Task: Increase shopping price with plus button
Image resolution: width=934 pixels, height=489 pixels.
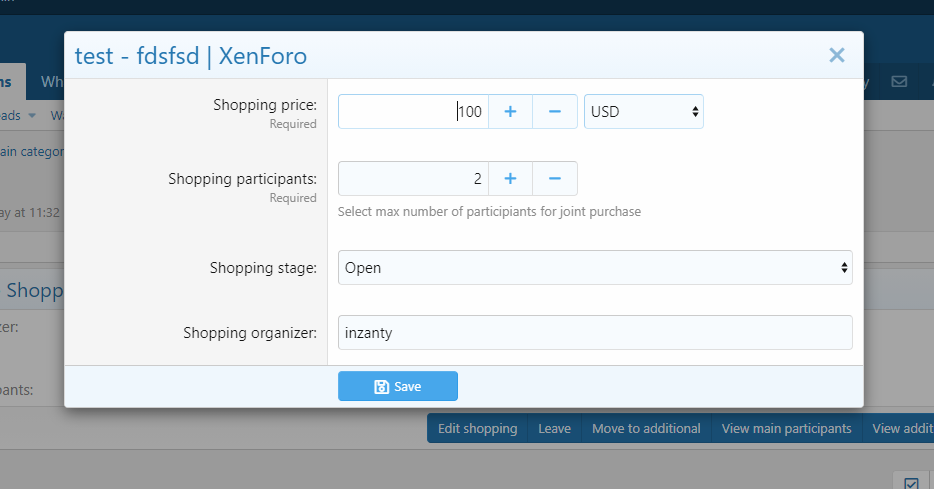Action: point(510,111)
